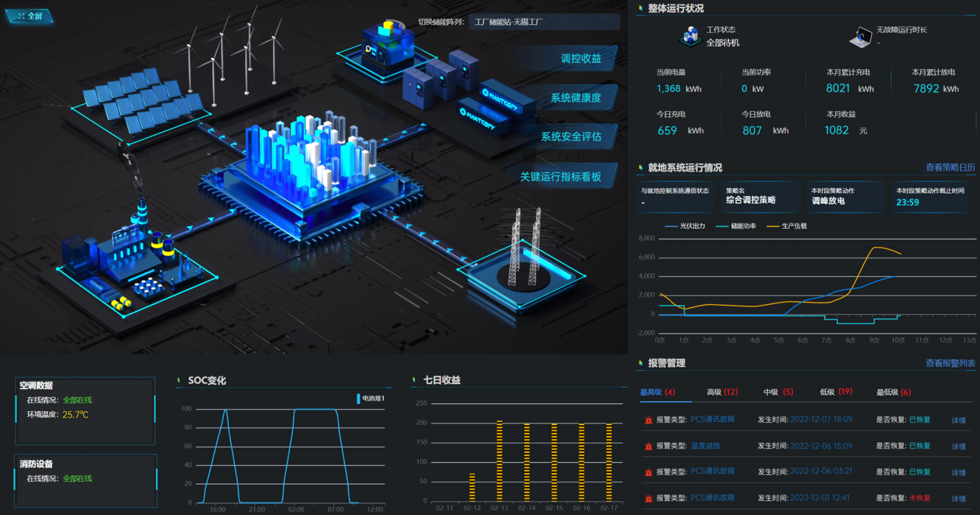The width and height of the screenshot is (980, 515).
Task: Toggle the 光伏出力 series in chart legend
Action: pyautogui.click(x=685, y=226)
